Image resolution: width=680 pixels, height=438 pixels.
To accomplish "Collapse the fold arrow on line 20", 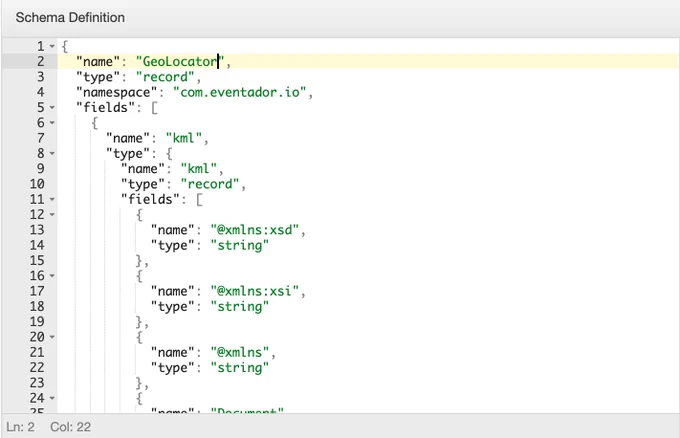I will click(52, 337).
